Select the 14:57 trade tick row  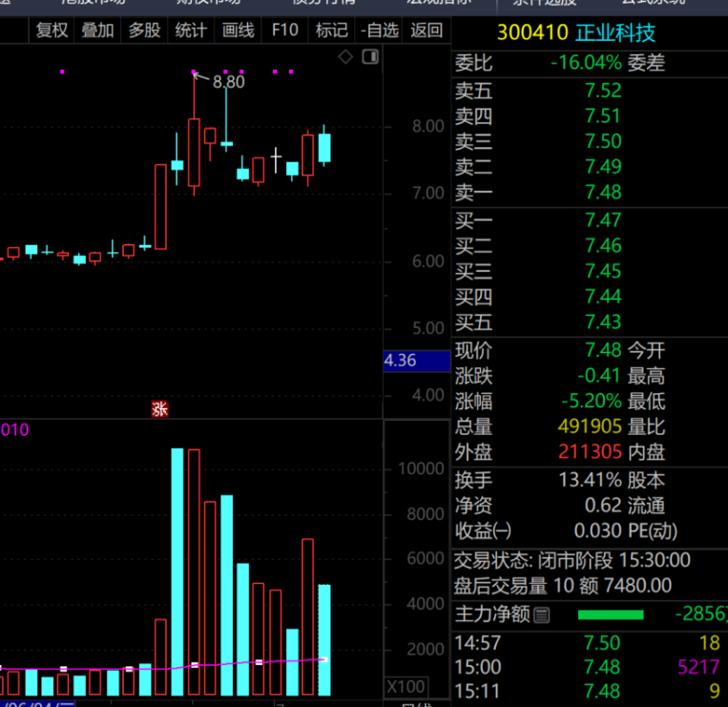click(x=589, y=643)
